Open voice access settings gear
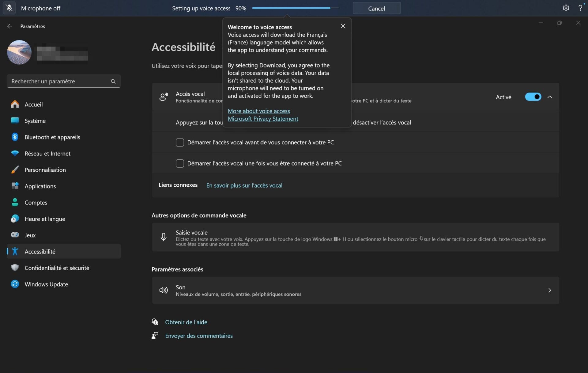Screen dimensions: 588x373 566,8
